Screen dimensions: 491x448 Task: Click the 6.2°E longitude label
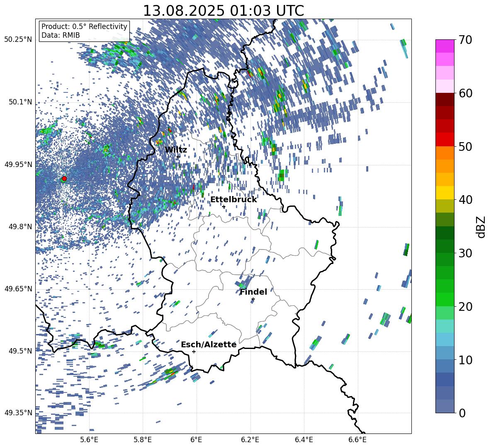tap(250, 440)
